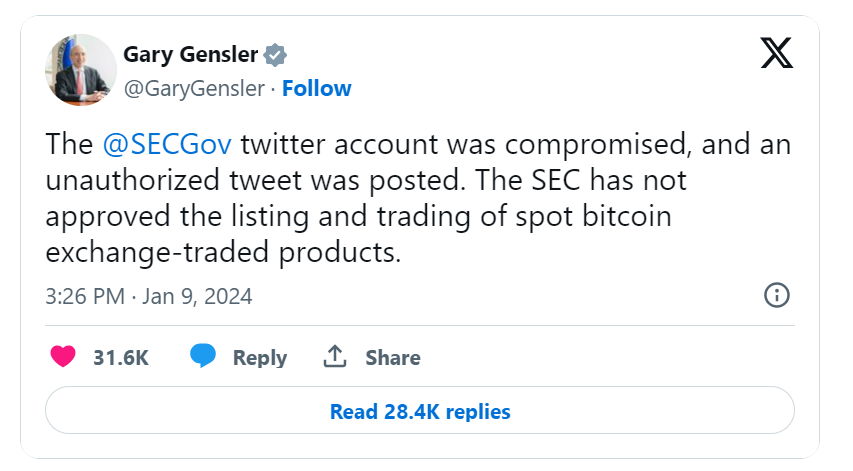Viewport: 853px width, 471px height.
Task: Click the Gary Gensler display name
Action: point(190,54)
